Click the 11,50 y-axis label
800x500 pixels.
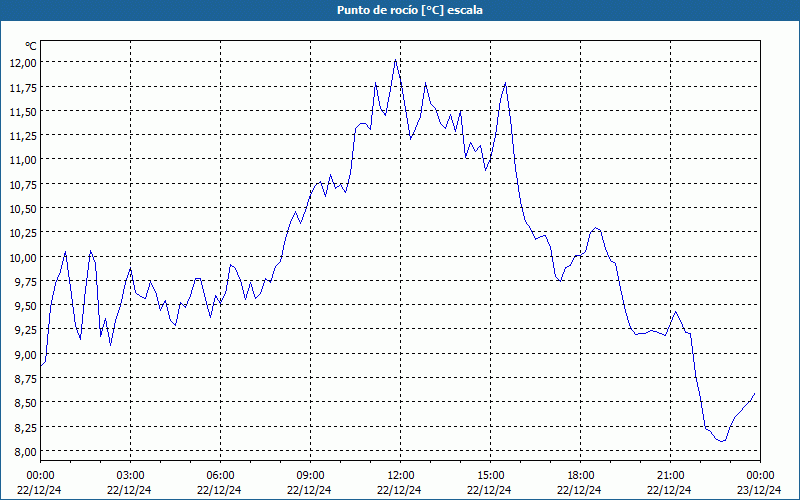[x=23, y=111]
